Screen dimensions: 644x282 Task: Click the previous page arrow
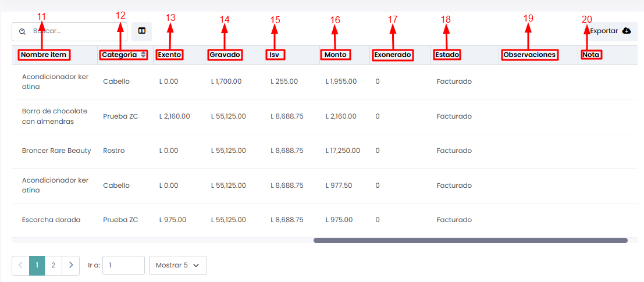pos(20,265)
